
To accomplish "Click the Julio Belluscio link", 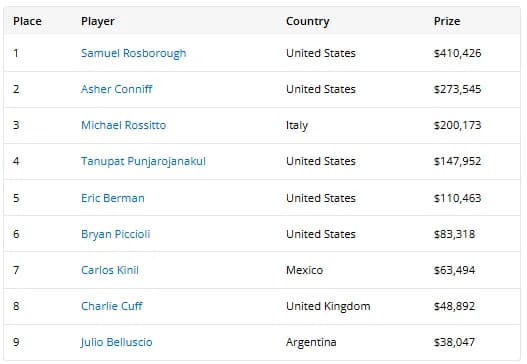I will [x=116, y=342].
